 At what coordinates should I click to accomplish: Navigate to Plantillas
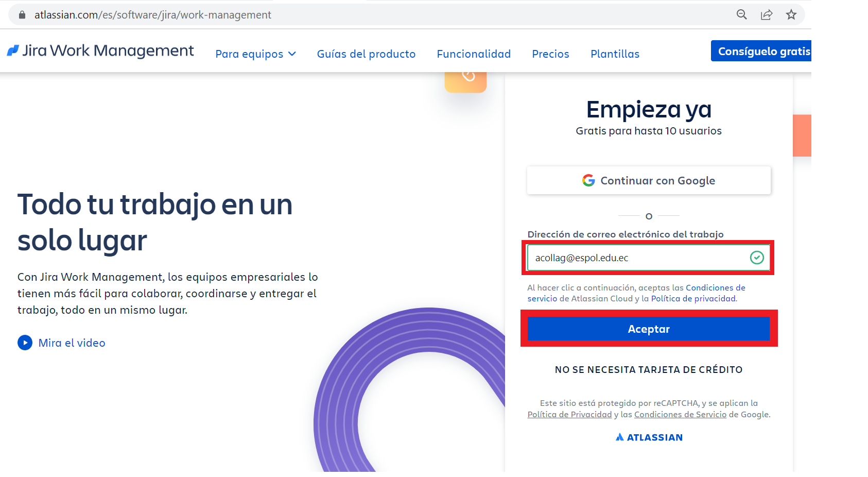click(614, 54)
